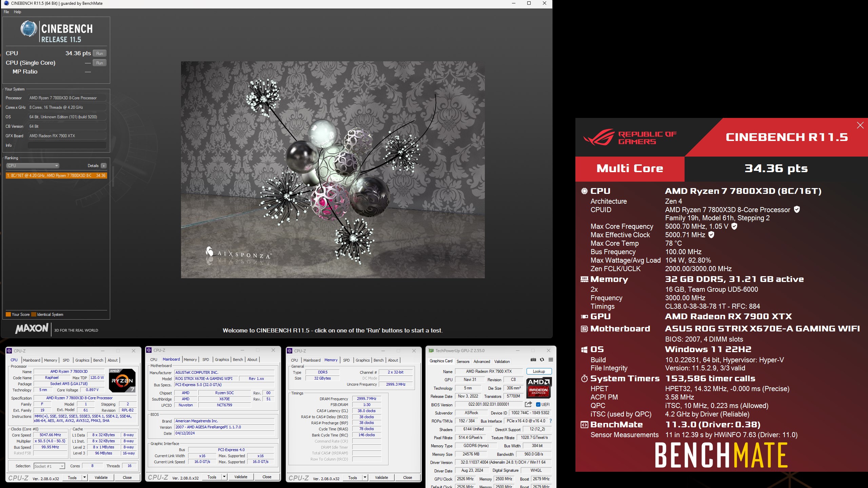The width and height of the screenshot is (868, 488).
Task: Switch to GPU-Z Sensors tab
Action: [463, 362]
